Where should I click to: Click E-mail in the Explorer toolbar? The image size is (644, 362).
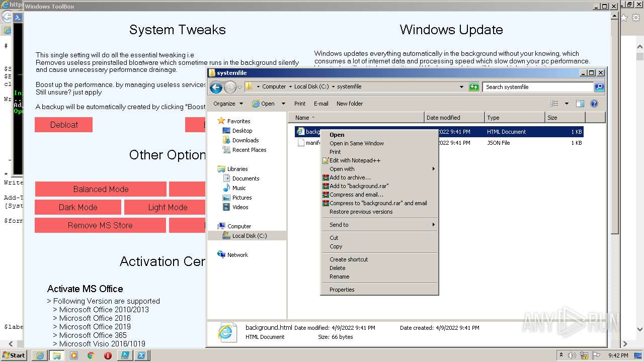(x=321, y=104)
